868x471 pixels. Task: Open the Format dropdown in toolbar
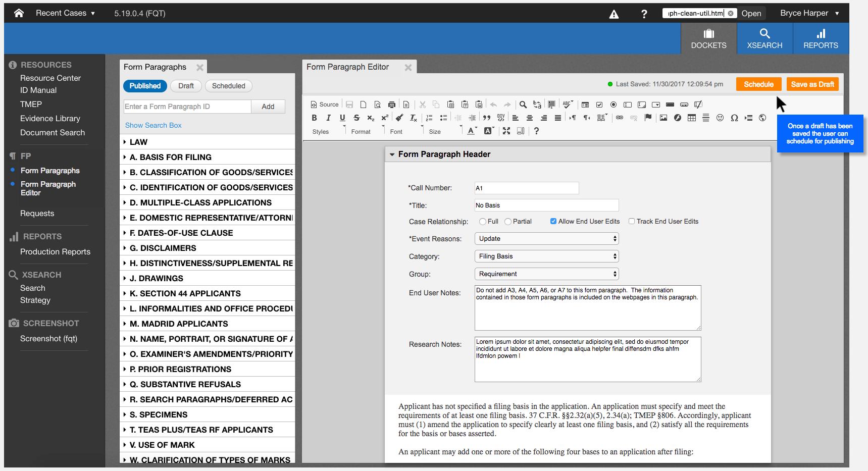click(x=367, y=131)
